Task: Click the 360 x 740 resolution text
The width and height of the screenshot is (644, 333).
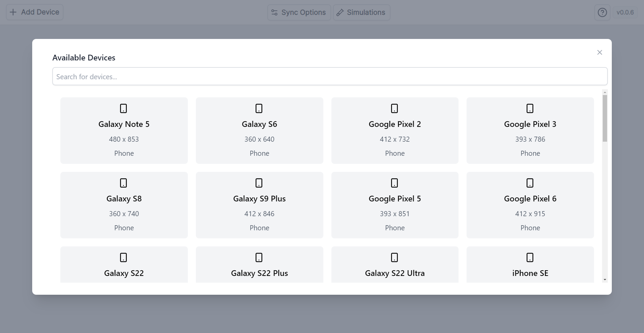Action: 124,214
